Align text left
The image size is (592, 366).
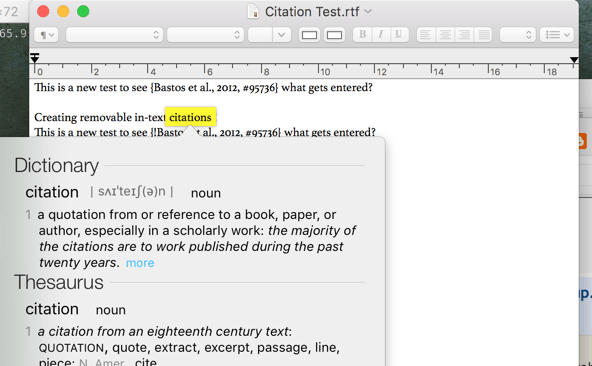point(426,35)
